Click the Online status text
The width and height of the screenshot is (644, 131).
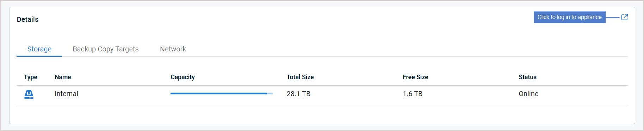[528, 94]
